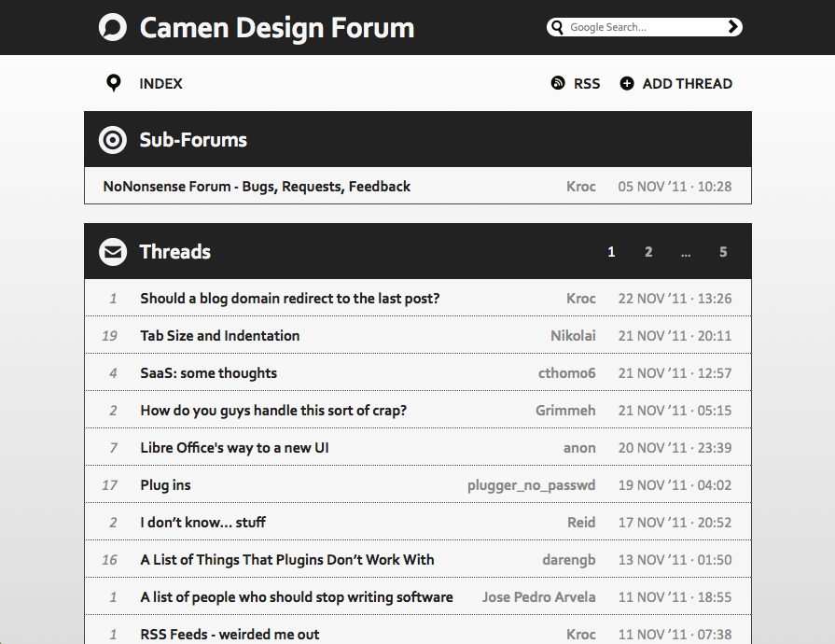
Task: Jump to threads page 5
Action: click(723, 252)
